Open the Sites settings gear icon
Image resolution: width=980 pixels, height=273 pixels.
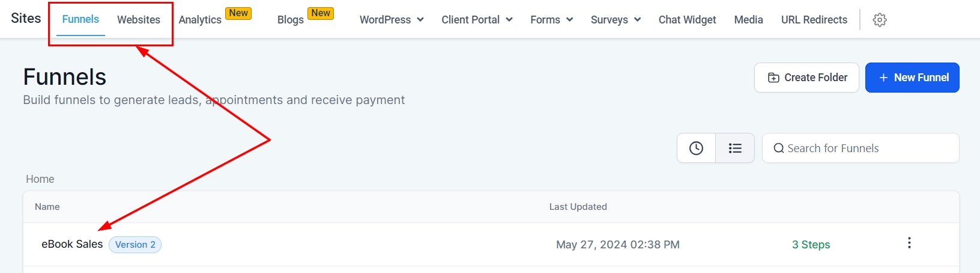point(880,20)
